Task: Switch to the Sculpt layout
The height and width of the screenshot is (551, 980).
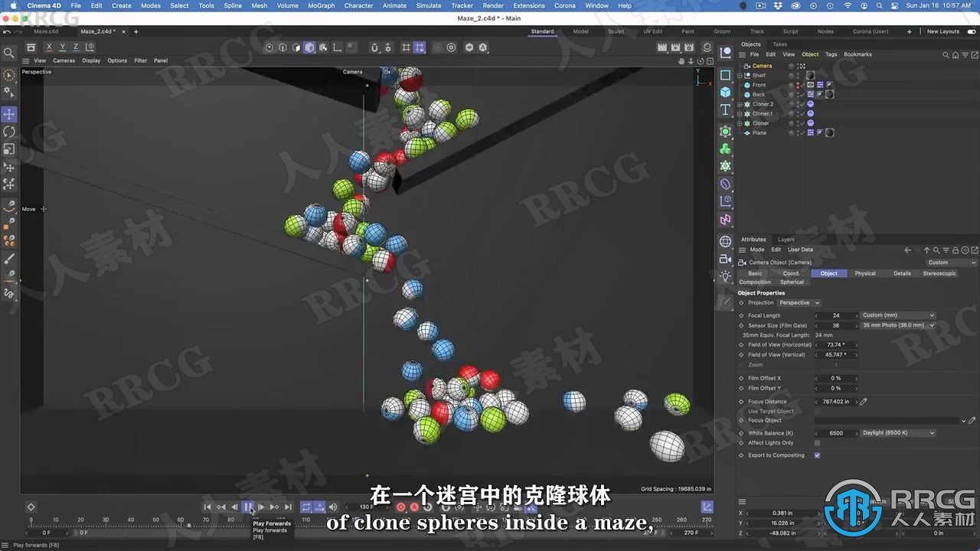Action: (616, 31)
